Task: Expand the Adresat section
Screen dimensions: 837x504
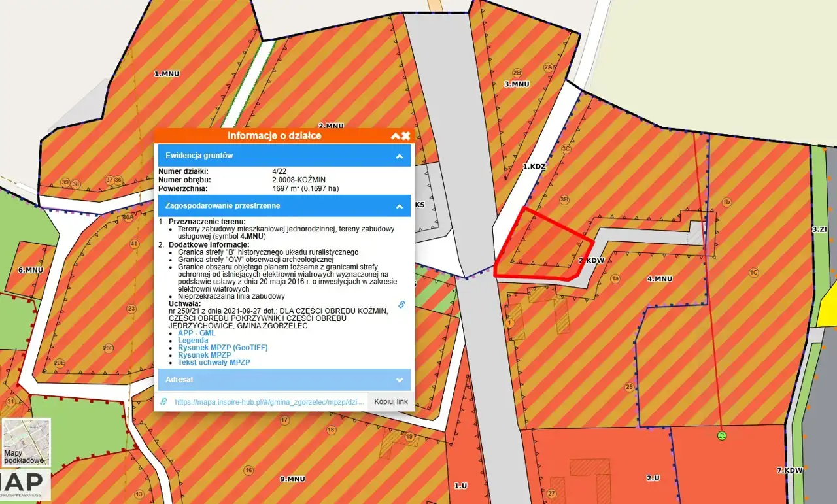Action: tap(398, 380)
